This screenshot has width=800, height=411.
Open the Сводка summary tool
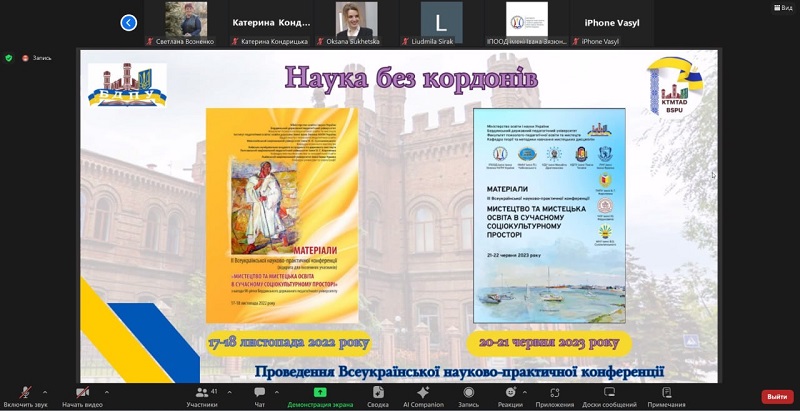(378, 397)
